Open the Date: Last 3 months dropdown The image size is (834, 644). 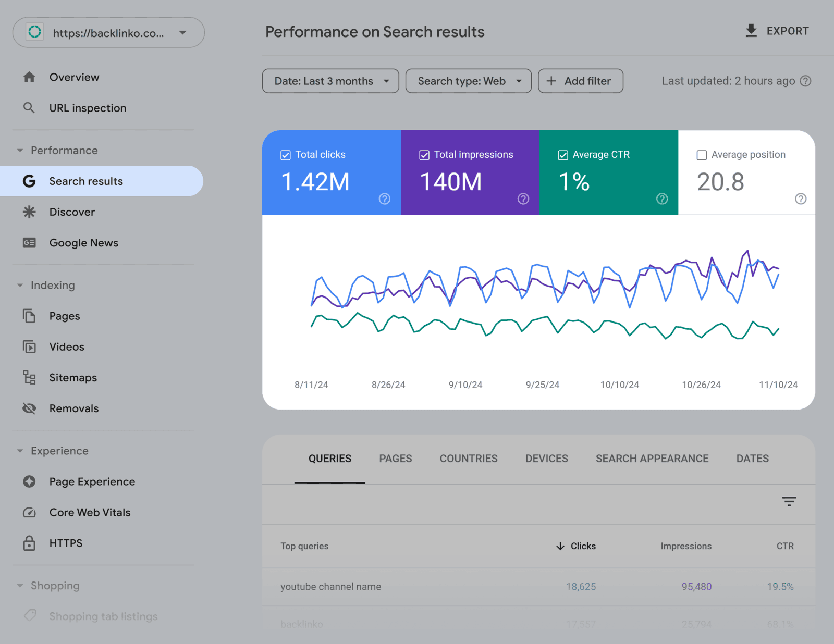point(330,81)
